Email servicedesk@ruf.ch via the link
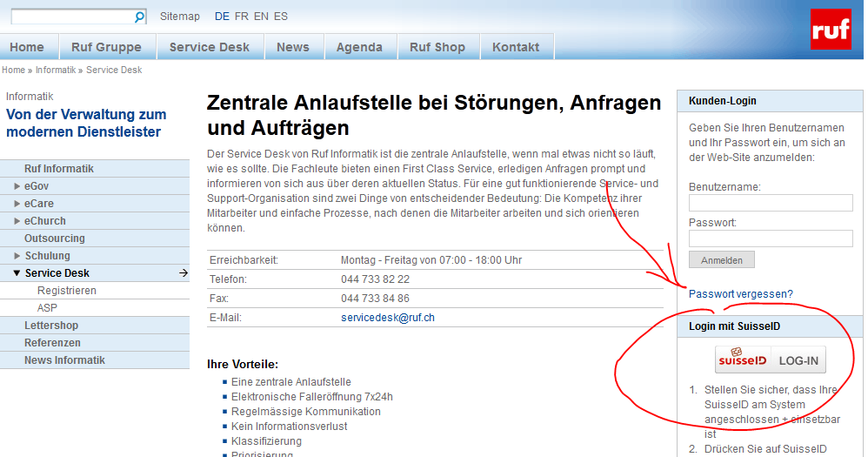The image size is (868, 457). (387, 318)
